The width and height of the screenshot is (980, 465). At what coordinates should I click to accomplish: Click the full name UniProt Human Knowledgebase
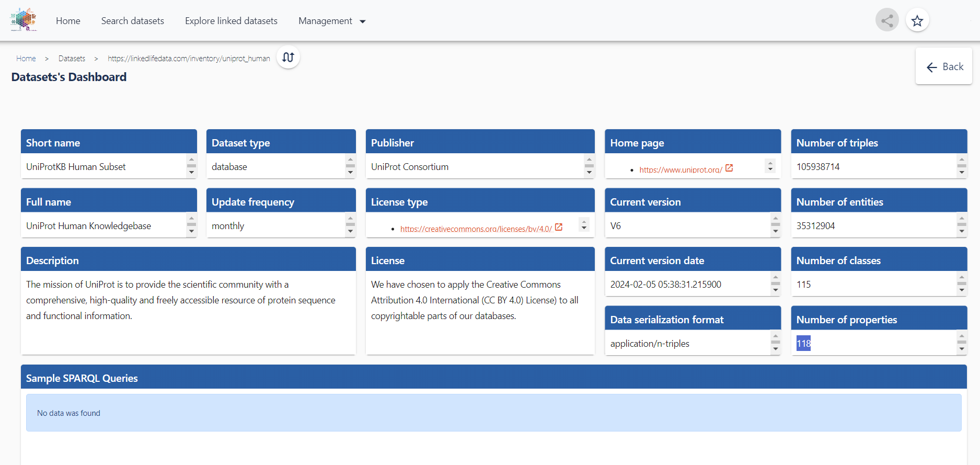[88, 226]
